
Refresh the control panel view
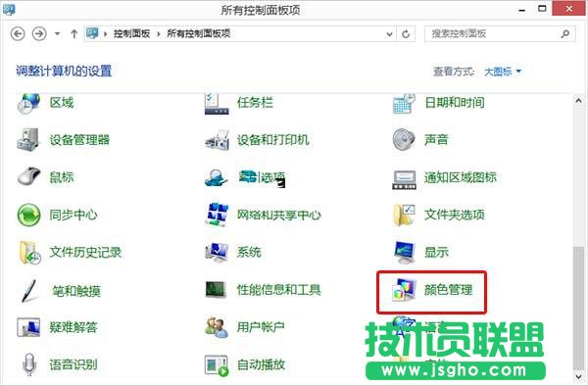(406, 34)
